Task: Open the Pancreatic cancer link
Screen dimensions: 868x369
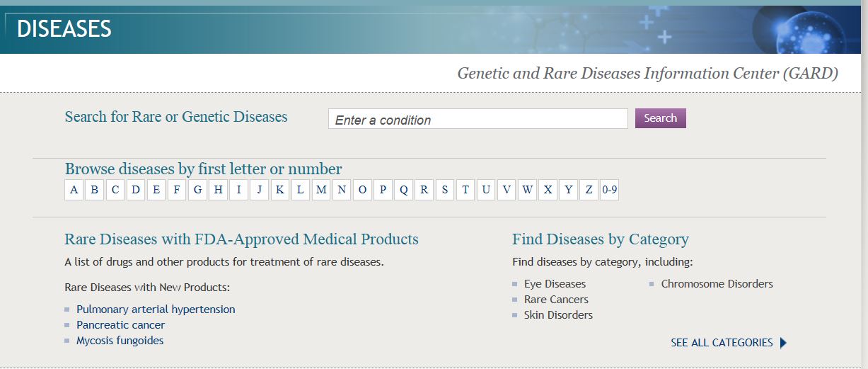Action: [120, 325]
